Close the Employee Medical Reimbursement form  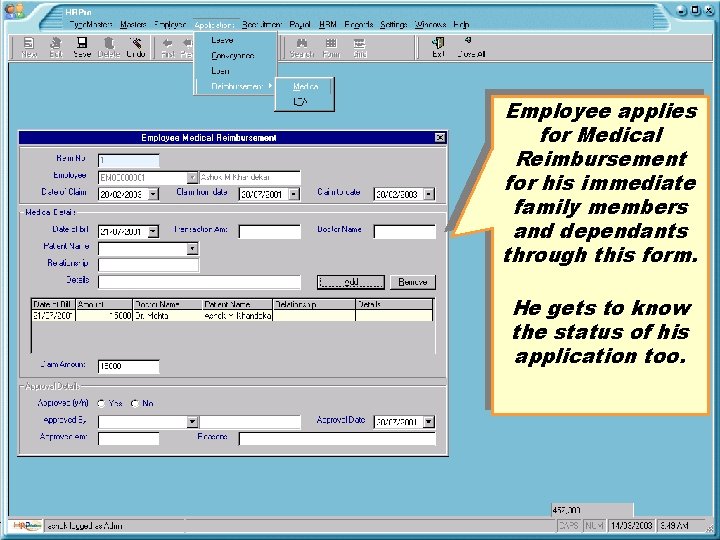[440, 137]
